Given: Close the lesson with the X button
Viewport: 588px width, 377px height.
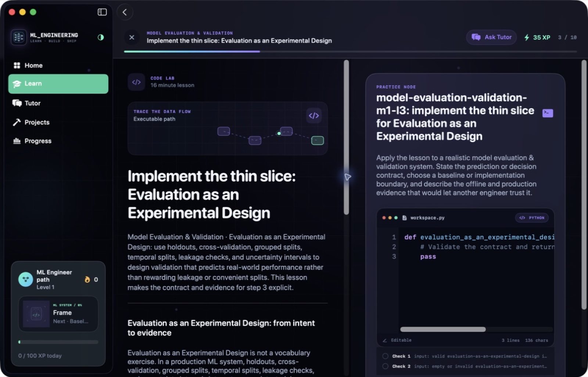Looking at the screenshot, I should 132,37.
